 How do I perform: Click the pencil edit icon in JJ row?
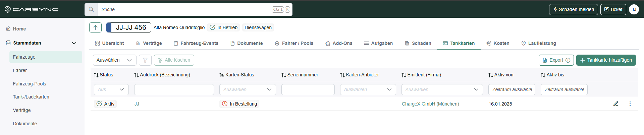tap(616, 104)
